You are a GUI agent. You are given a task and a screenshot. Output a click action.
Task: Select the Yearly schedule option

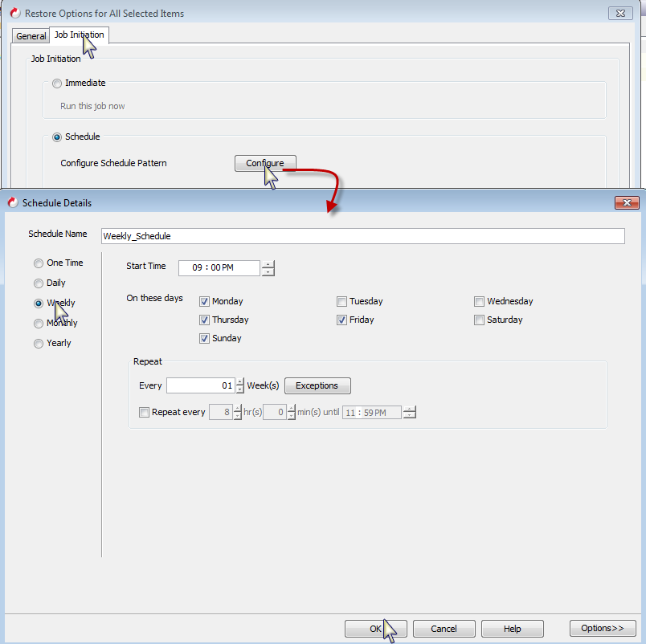tap(39, 343)
